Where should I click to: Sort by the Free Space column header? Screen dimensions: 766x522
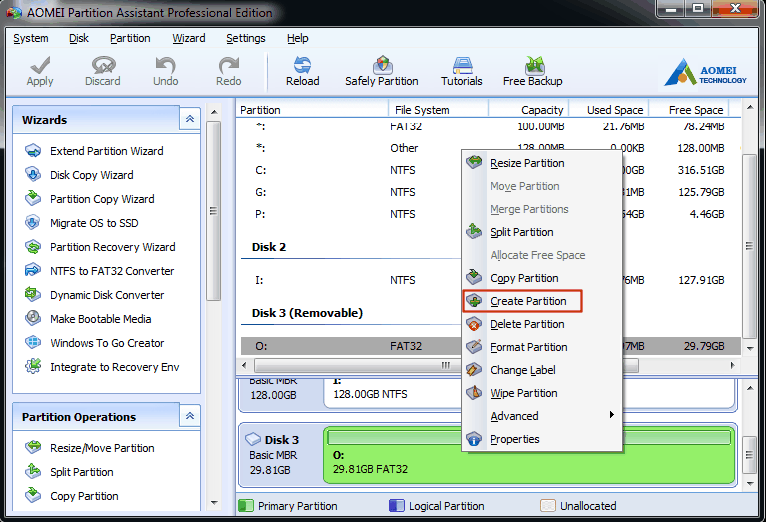pos(689,110)
